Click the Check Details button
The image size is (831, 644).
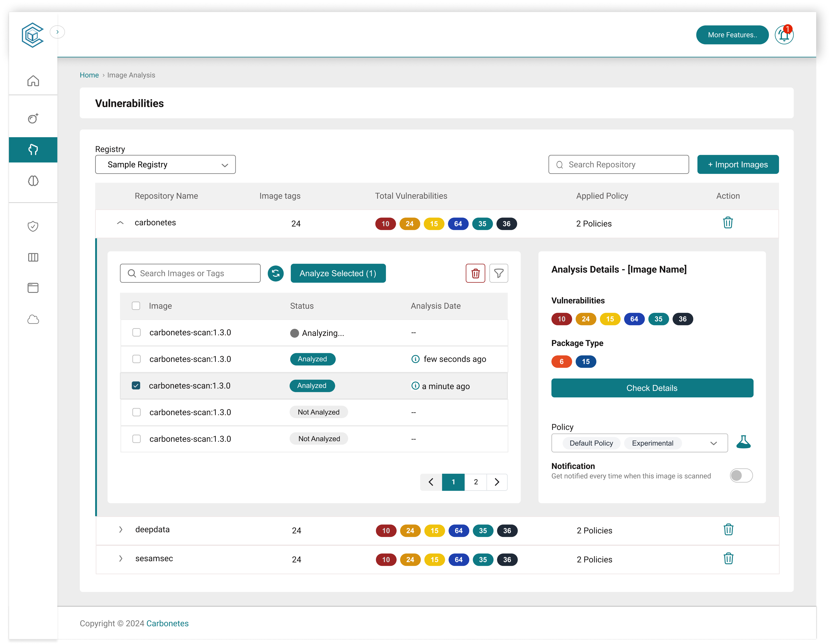click(652, 388)
